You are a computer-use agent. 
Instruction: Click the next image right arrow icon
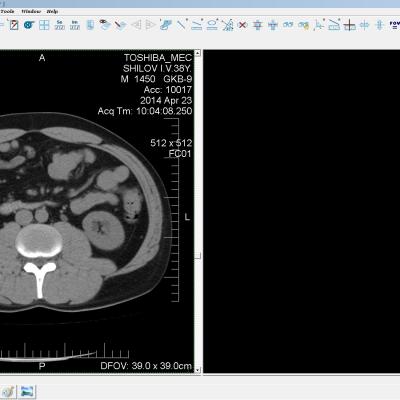150,25
